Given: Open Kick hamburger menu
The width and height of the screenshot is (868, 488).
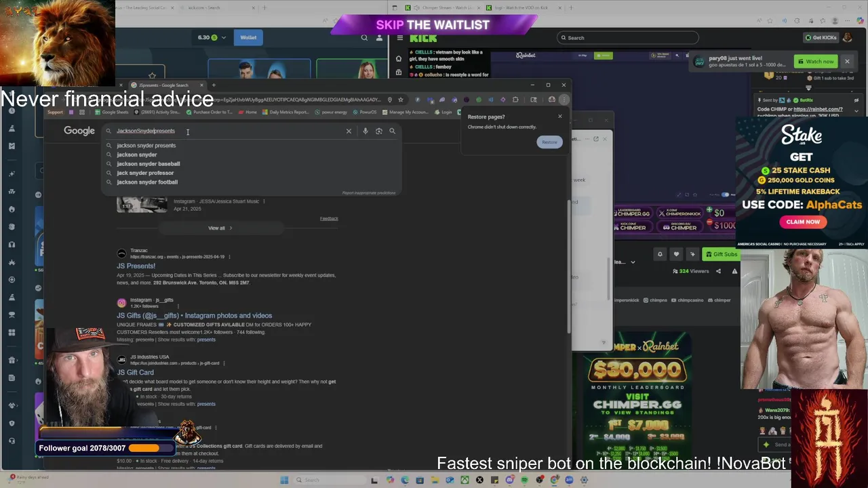Looking at the screenshot, I should click(400, 38).
